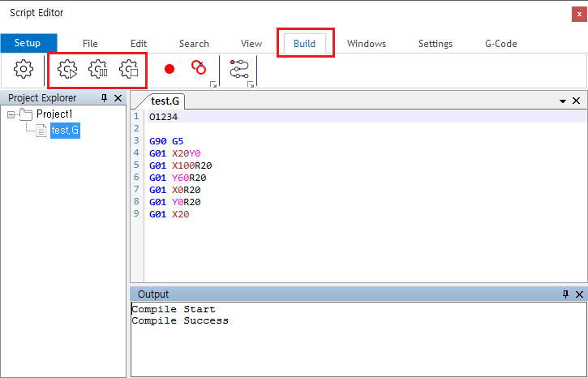Screen dimensions: 588x378
Task: Stop script with the gear-stop icon
Action: [x=128, y=70]
